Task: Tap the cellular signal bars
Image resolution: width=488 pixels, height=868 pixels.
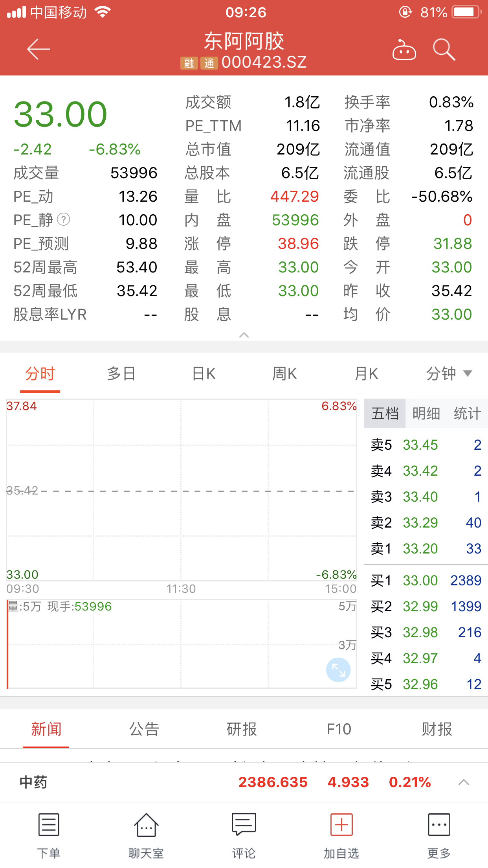Action: pyautogui.click(x=17, y=12)
